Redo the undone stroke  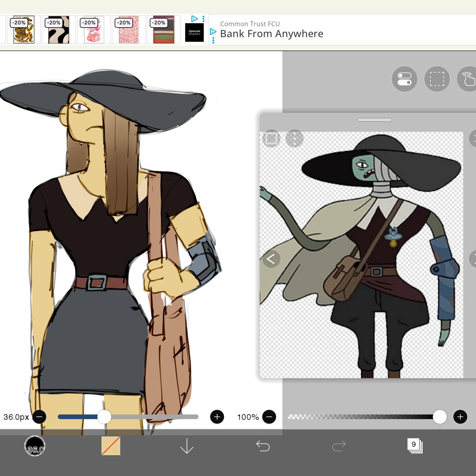pyautogui.click(x=339, y=446)
